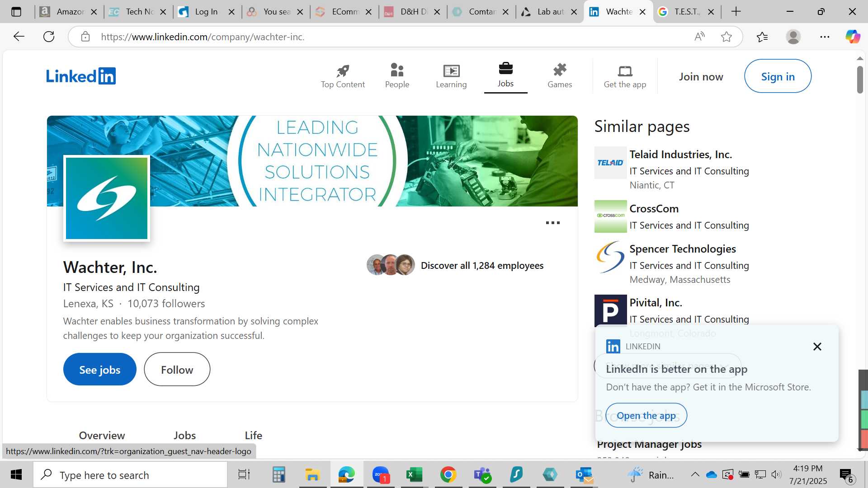Click the See jobs button
The width and height of the screenshot is (868, 488).
pyautogui.click(x=99, y=370)
